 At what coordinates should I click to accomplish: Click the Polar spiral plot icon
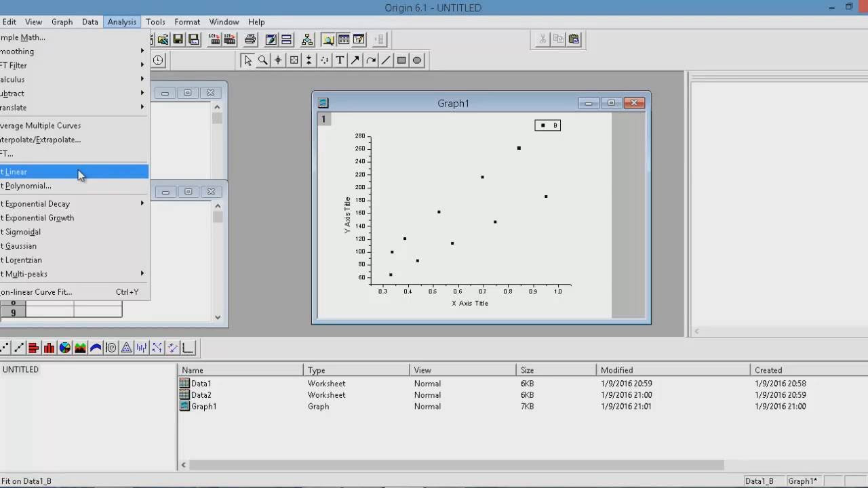(x=111, y=348)
